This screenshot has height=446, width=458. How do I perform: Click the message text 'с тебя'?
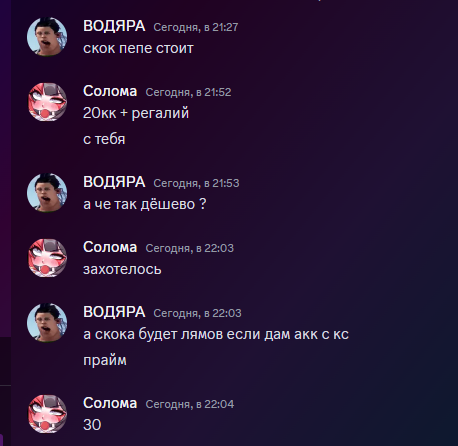104,139
